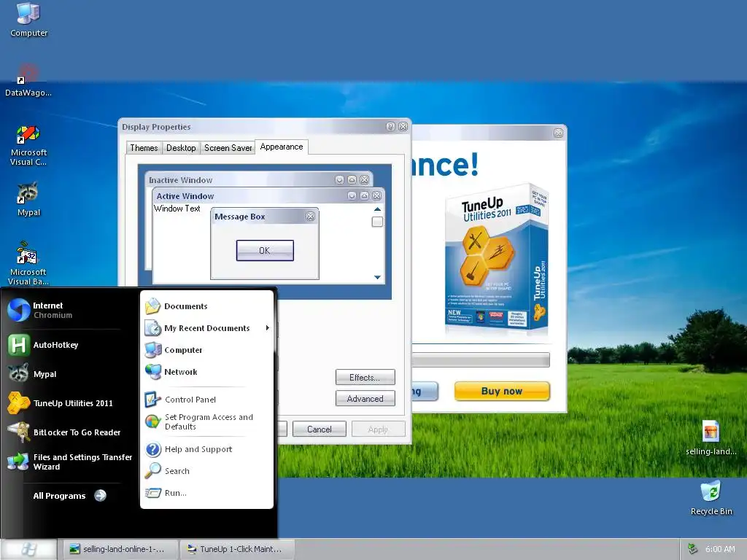The image size is (747, 560).
Task: Click the Advanced button
Action: tap(365, 399)
